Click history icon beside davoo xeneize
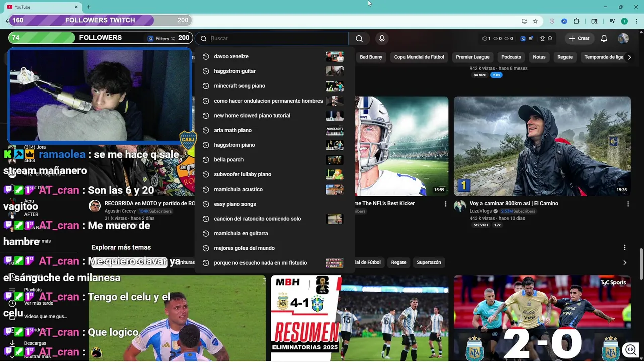This screenshot has width=644, height=362. click(x=205, y=57)
